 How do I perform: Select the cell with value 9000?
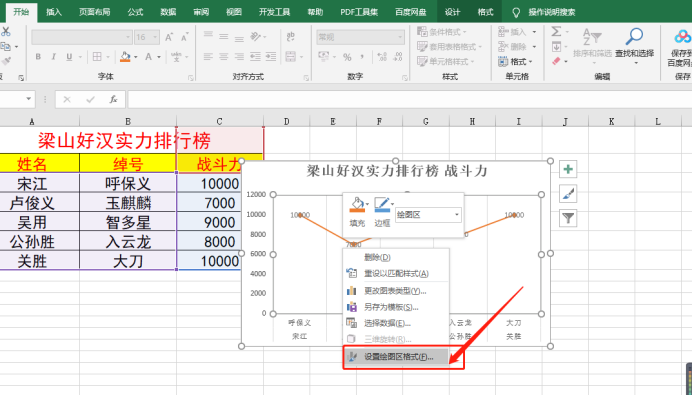pyautogui.click(x=220, y=222)
